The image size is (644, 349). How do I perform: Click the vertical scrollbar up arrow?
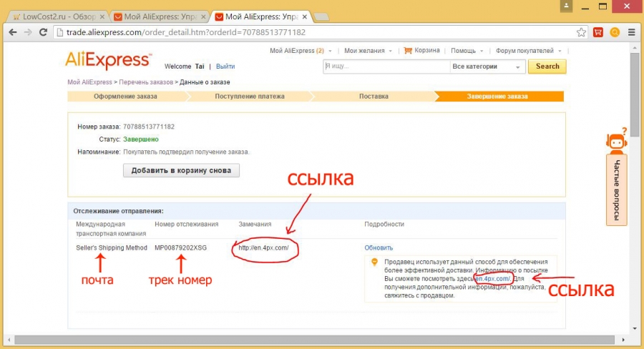click(x=635, y=48)
